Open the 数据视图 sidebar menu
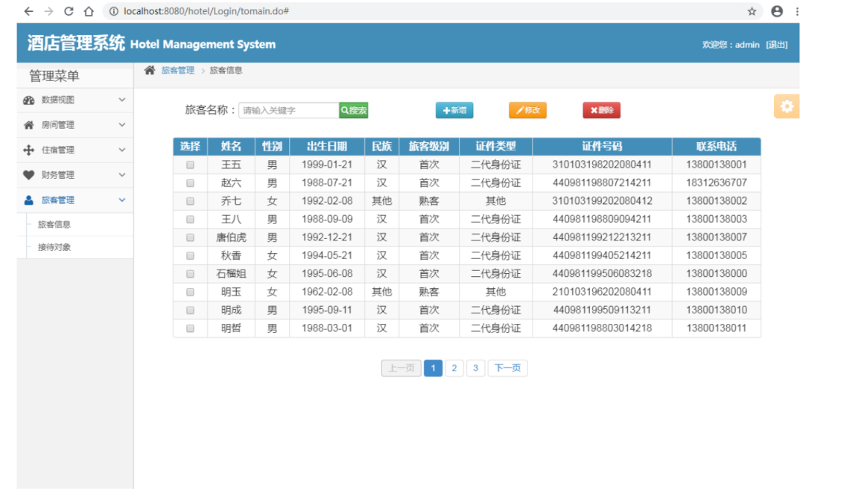The height and width of the screenshot is (504, 841). tap(75, 101)
